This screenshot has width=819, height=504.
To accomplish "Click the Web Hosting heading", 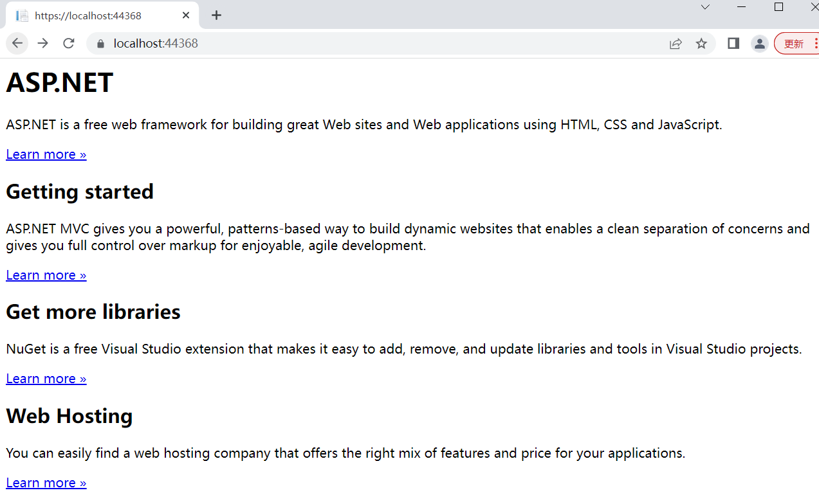I will 69,416.
